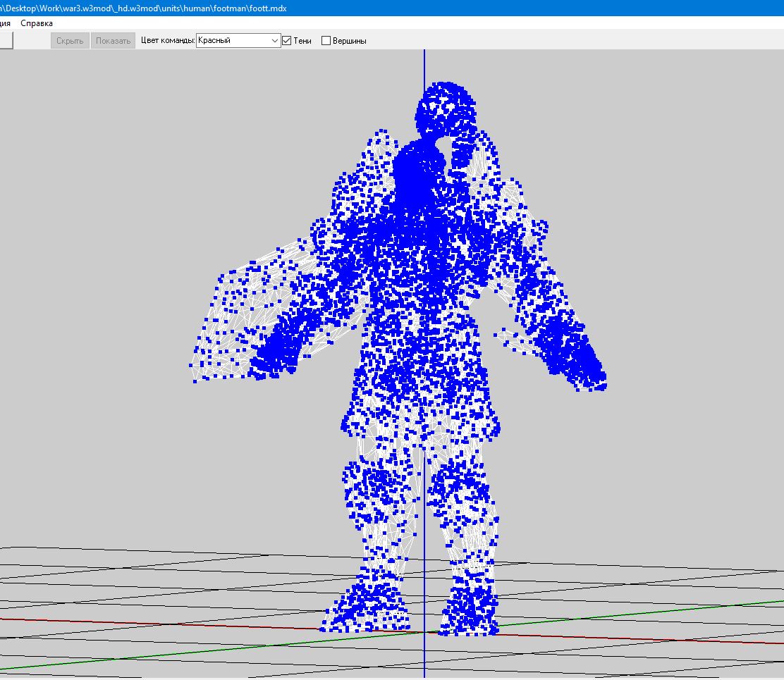This screenshot has height=680, width=784.
Task: Click the cut-off button at the toolbar's left edge
Action: (x=6, y=40)
